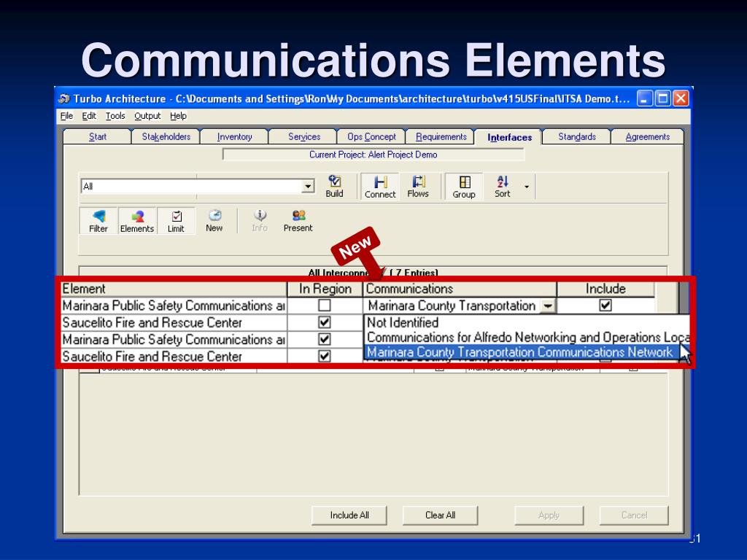Open the Tools menu

(115, 116)
